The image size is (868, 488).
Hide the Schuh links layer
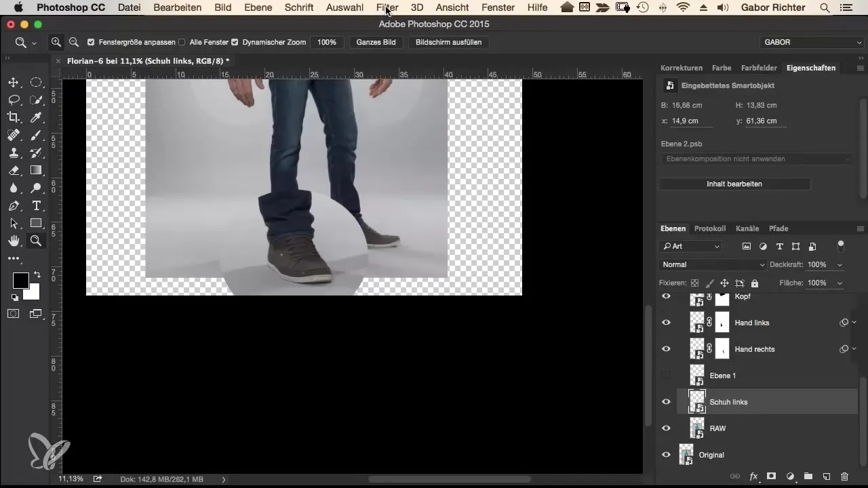pyautogui.click(x=666, y=402)
